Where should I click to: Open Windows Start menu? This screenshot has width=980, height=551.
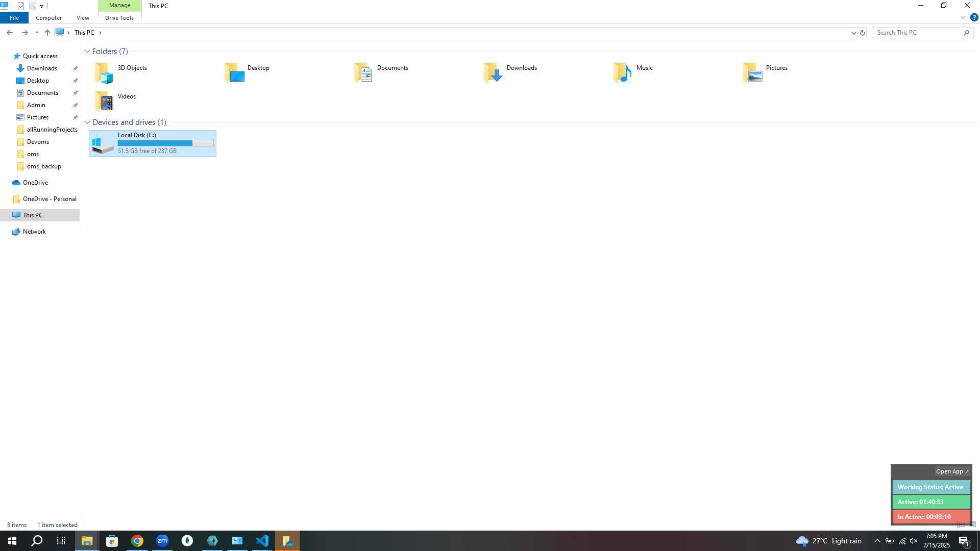tap(12, 541)
